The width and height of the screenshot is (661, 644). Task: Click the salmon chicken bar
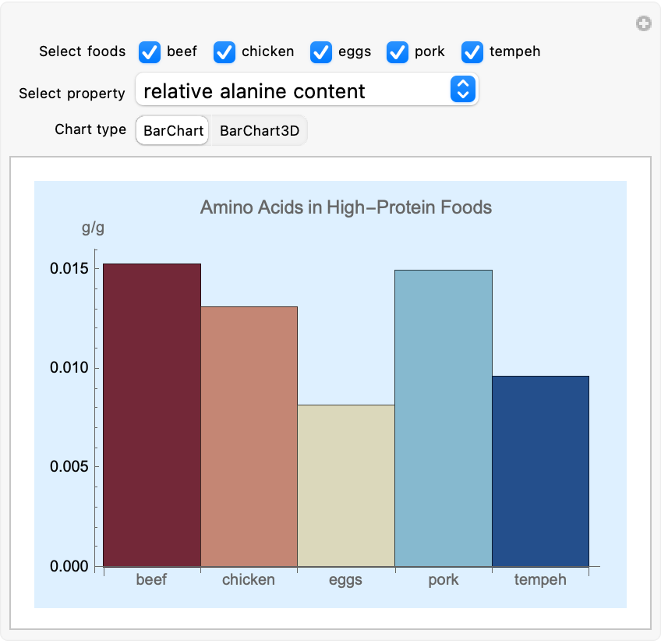pyautogui.click(x=249, y=437)
